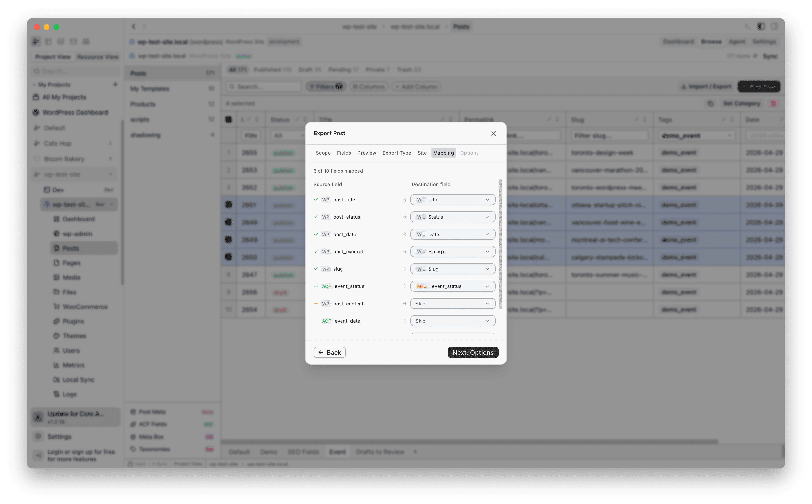The height and width of the screenshot is (504, 812).
Task: Switch to the Fields tab in dialog
Action: point(344,153)
